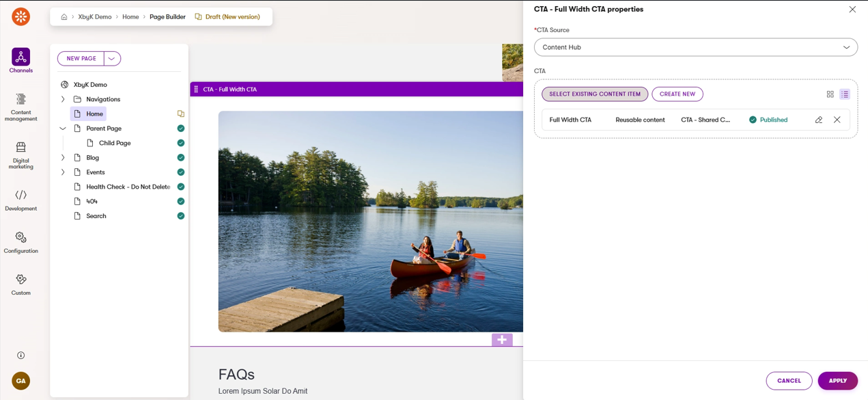Open the Development section

pyautogui.click(x=20, y=200)
